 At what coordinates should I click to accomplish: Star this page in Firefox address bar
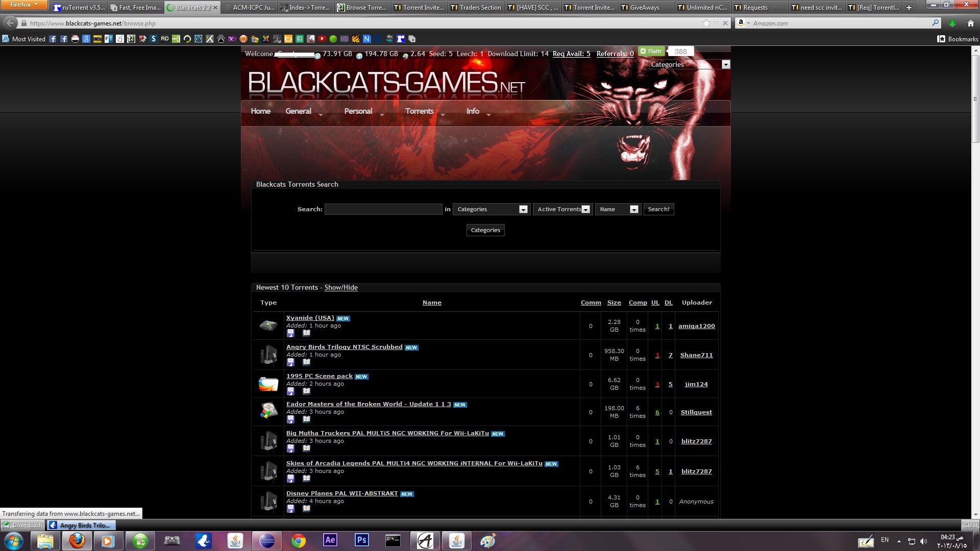point(706,23)
